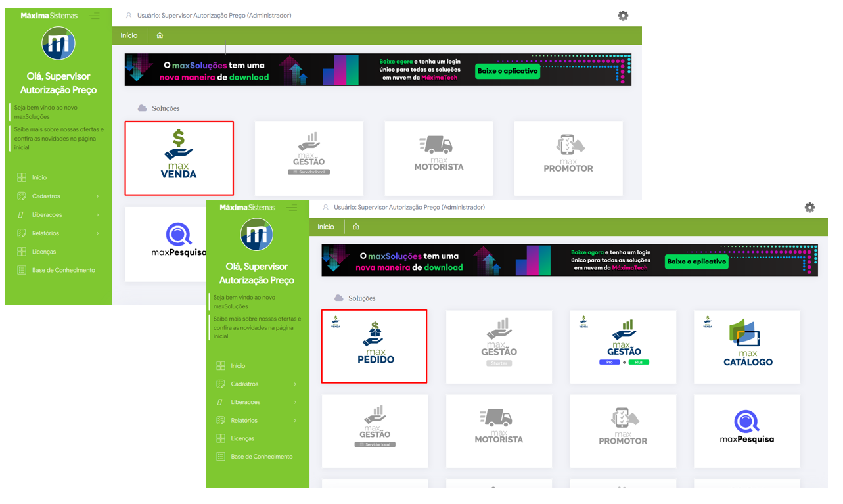
Task: Click 'Seja bem vindo' text in back window
Action: [46, 112]
